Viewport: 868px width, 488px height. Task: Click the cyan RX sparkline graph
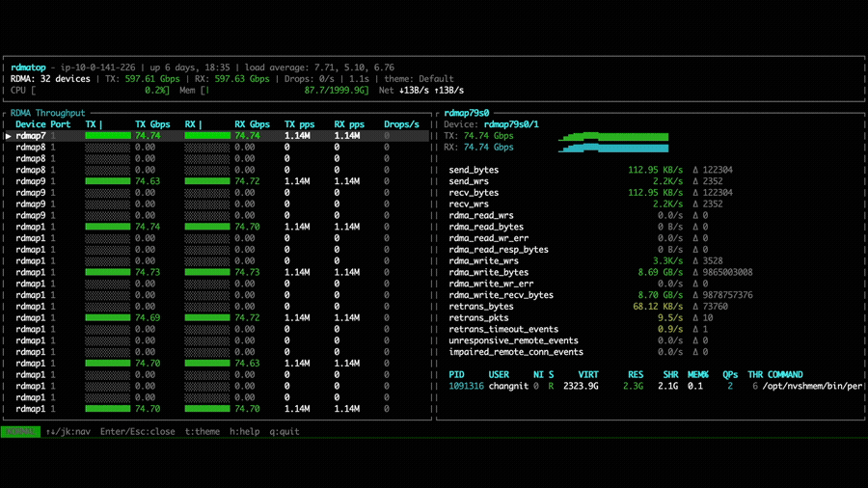613,148
